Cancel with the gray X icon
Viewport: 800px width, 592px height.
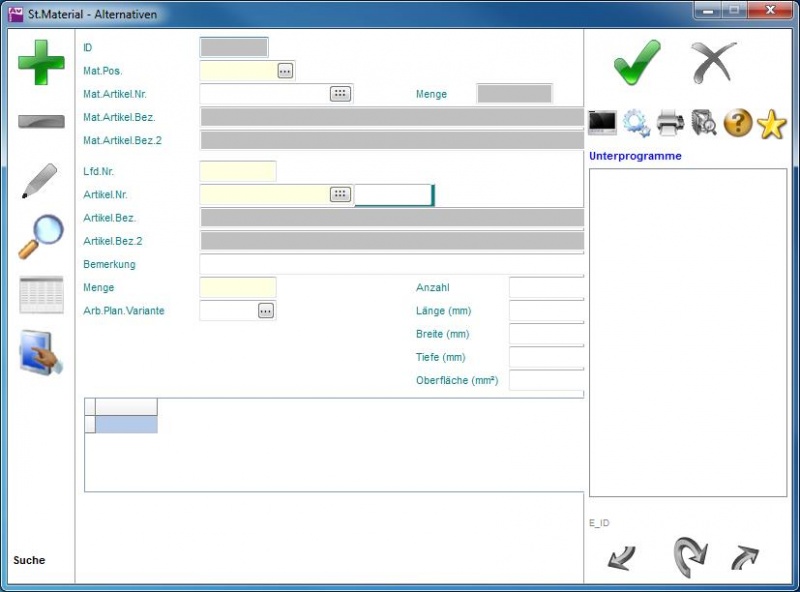coord(713,62)
